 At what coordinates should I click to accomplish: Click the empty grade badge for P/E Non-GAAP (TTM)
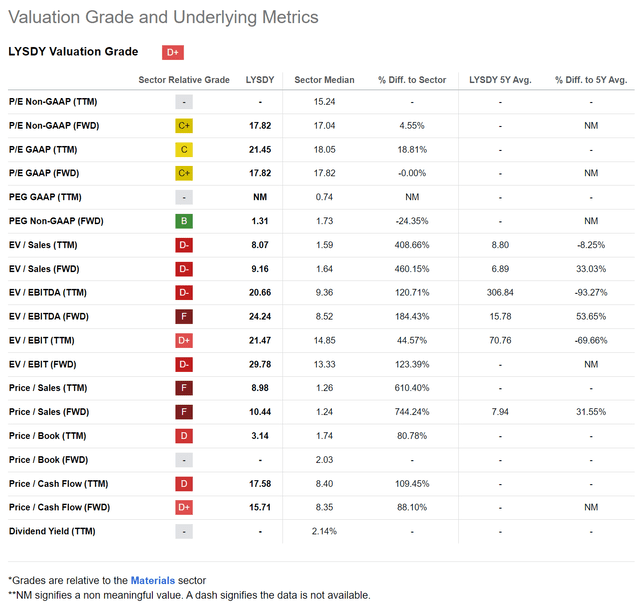click(184, 102)
